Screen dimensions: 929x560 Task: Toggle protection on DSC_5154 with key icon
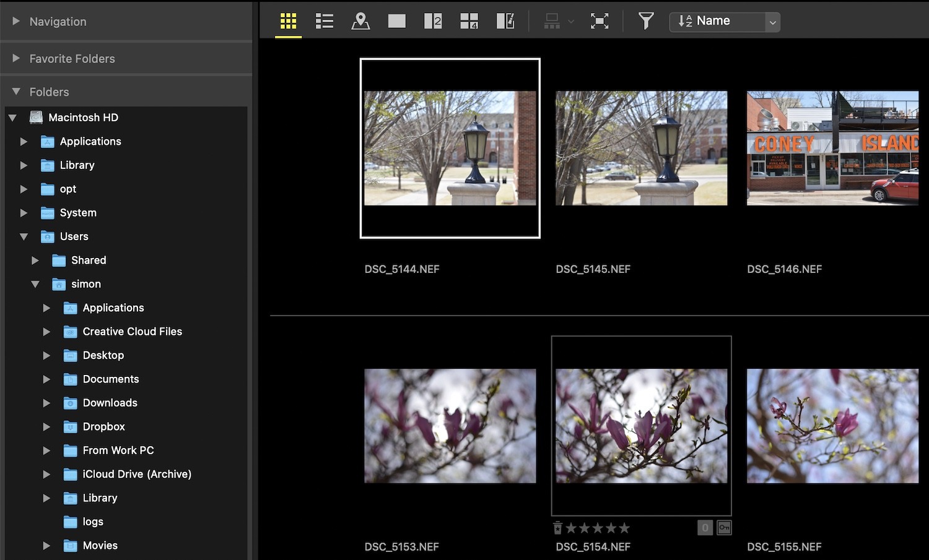tap(723, 527)
